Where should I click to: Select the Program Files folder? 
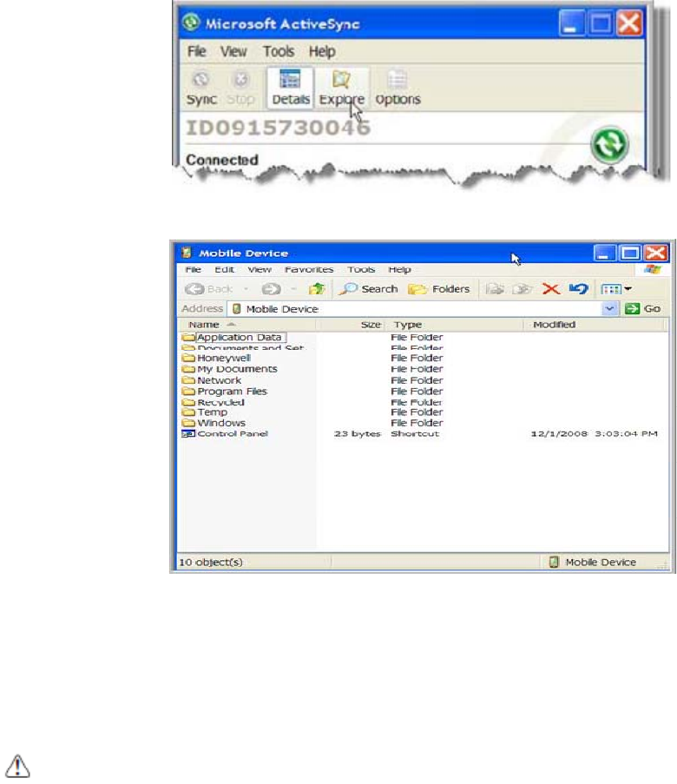[225, 392]
